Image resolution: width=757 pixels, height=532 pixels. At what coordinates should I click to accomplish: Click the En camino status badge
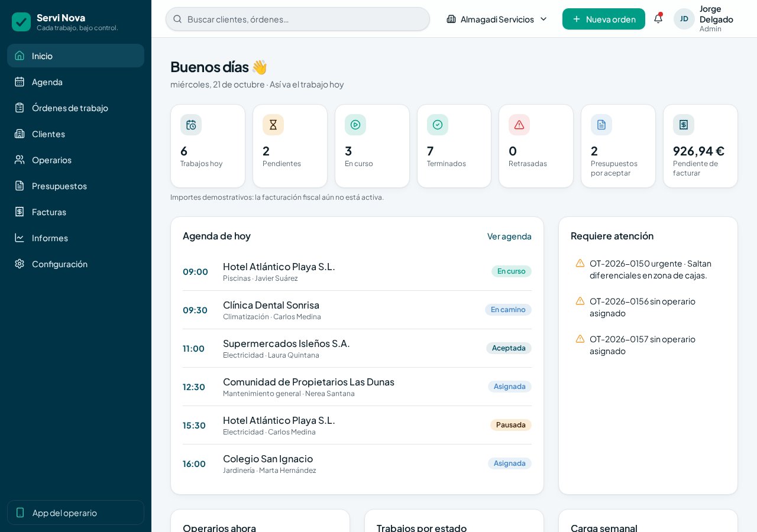point(508,310)
